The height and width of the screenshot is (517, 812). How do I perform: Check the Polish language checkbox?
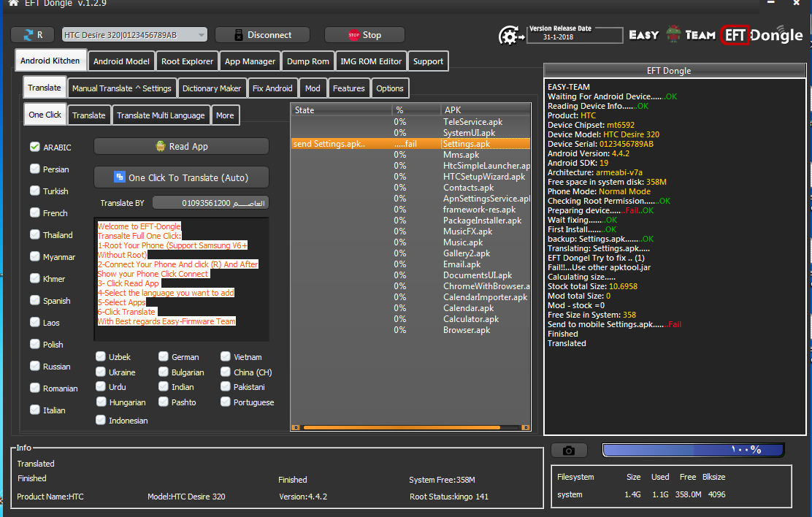pos(35,344)
